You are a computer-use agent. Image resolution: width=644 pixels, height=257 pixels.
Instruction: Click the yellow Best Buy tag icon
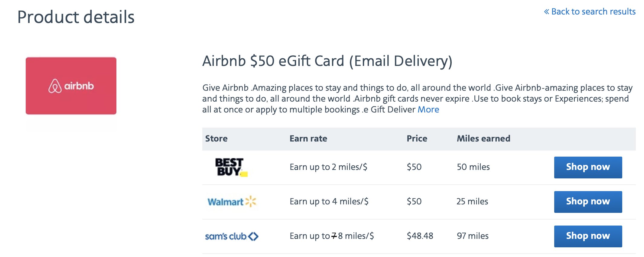[x=244, y=174]
